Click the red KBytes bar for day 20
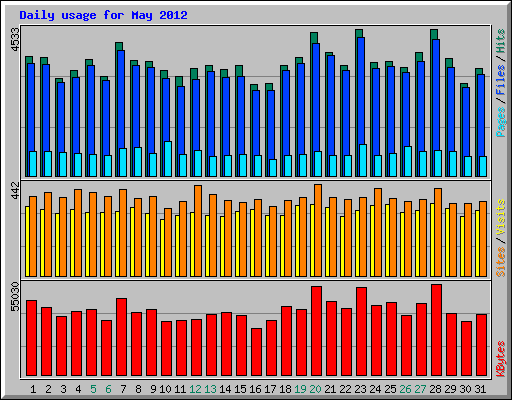512x400 pixels. (317, 331)
